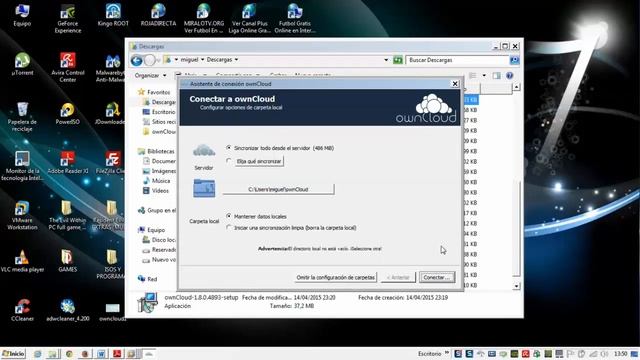Click the Papelera de reciclaje desktop icon
The height and width of the screenshot is (360, 640).
pyautogui.click(x=22, y=117)
